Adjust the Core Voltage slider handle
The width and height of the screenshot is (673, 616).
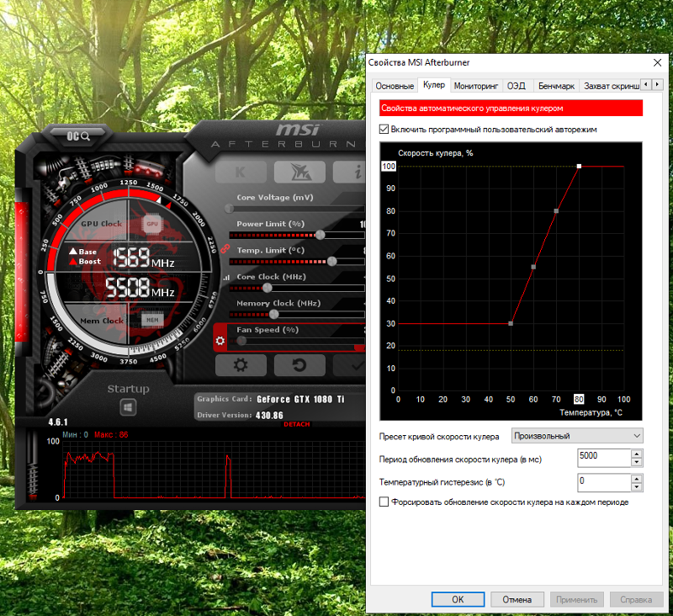click(x=230, y=209)
